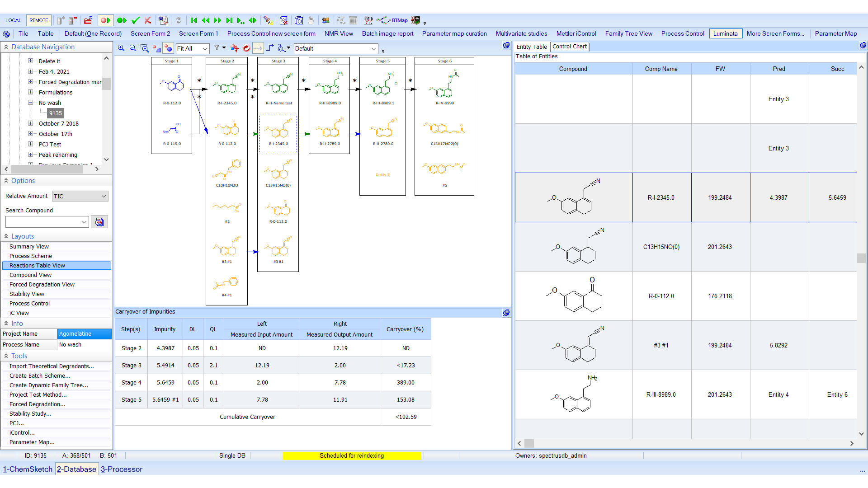Select the Luminata menu tab
The width and height of the screenshot is (868, 488).
point(725,33)
